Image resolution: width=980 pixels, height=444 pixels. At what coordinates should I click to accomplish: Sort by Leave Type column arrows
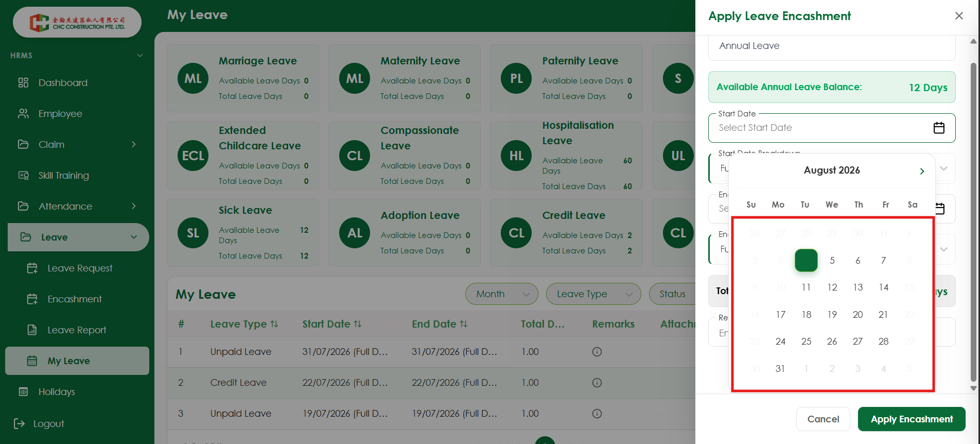274,324
